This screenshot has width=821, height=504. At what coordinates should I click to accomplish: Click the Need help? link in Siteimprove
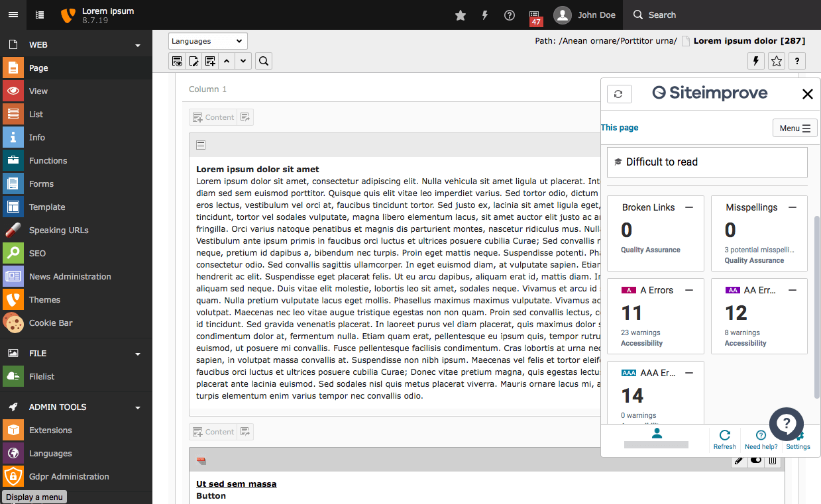761,439
